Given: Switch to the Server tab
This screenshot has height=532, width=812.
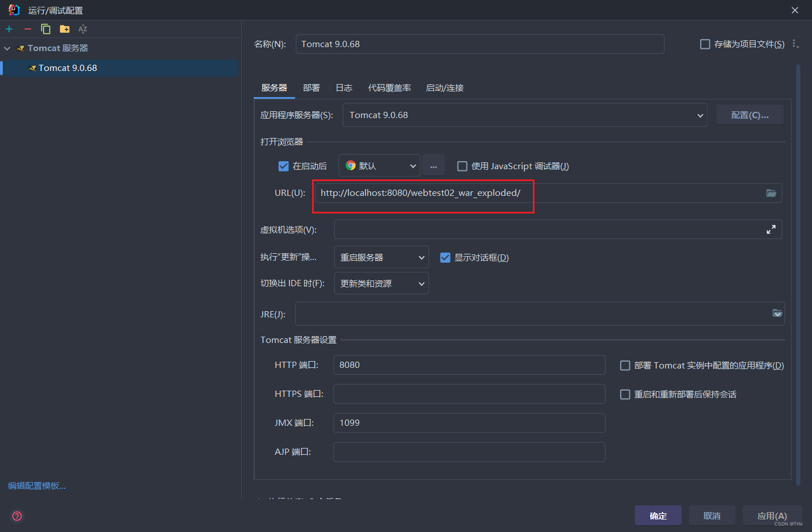Looking at the screenshot, I should [274, 88].
